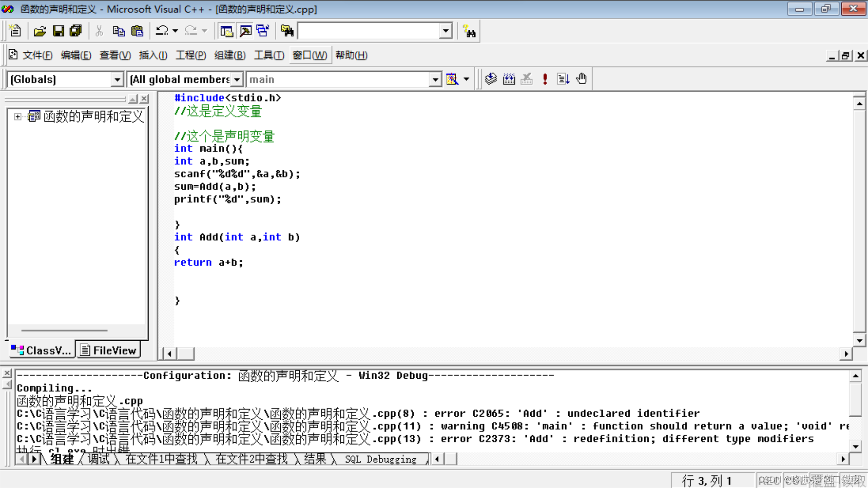This screenshot has width=868, height=488.
Task: Click the Insert/Remove Breakpoint hand icon
Action: point(581,79)
